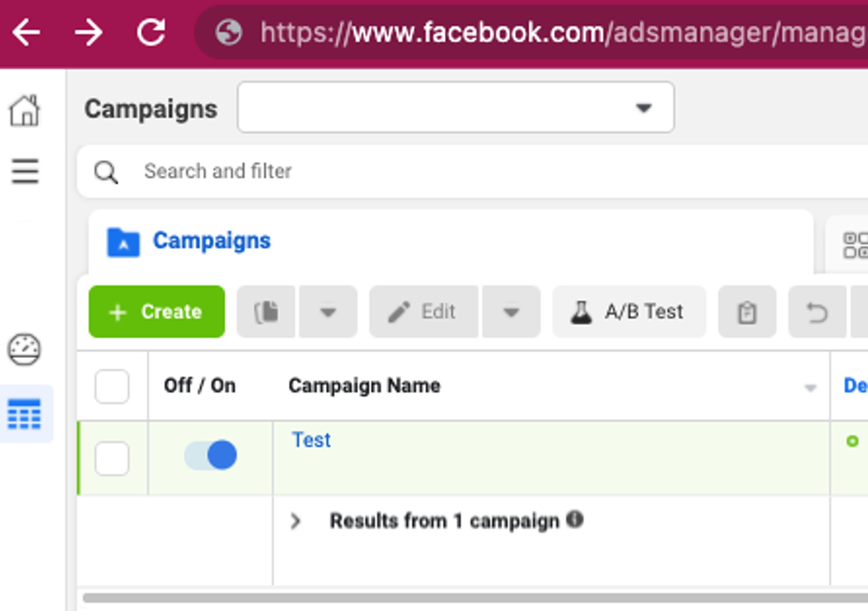Open the home icon in sidebar
Viewport: 868px width, 611px height.
tap(25, 110)
